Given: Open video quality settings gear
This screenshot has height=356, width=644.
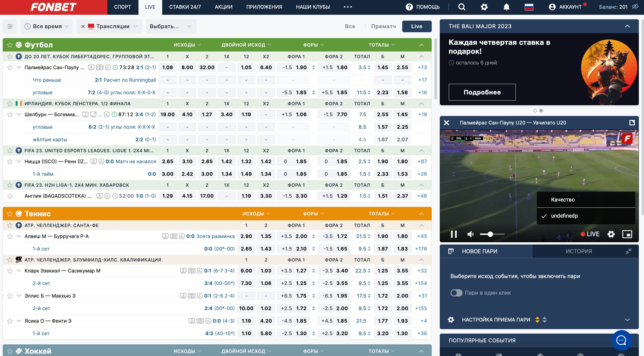Looking at the screenshot, I should 611,234.
